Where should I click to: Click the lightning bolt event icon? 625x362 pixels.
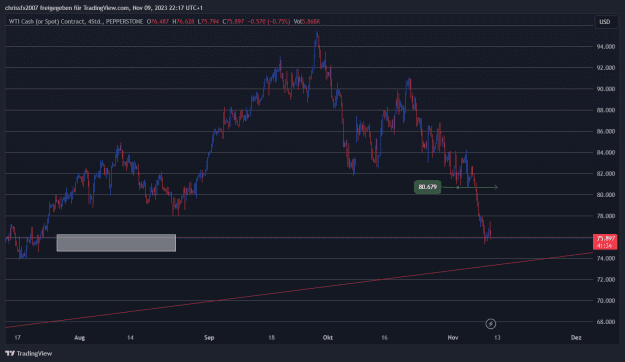[x=491, y=324]
